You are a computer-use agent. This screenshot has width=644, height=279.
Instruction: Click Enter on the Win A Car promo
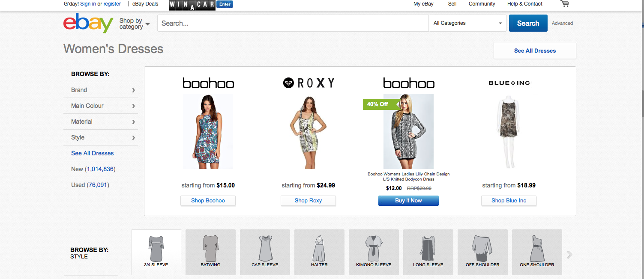[x=225, y=4]
